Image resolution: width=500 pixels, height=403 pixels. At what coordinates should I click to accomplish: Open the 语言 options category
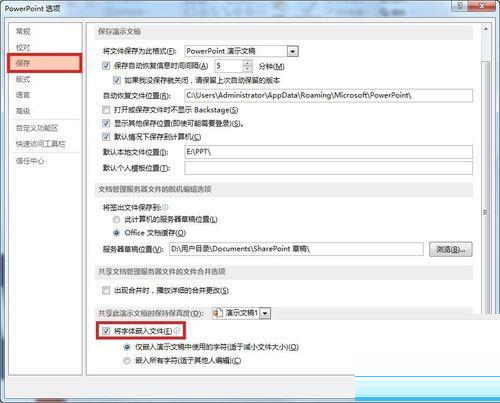pos(23,95)
